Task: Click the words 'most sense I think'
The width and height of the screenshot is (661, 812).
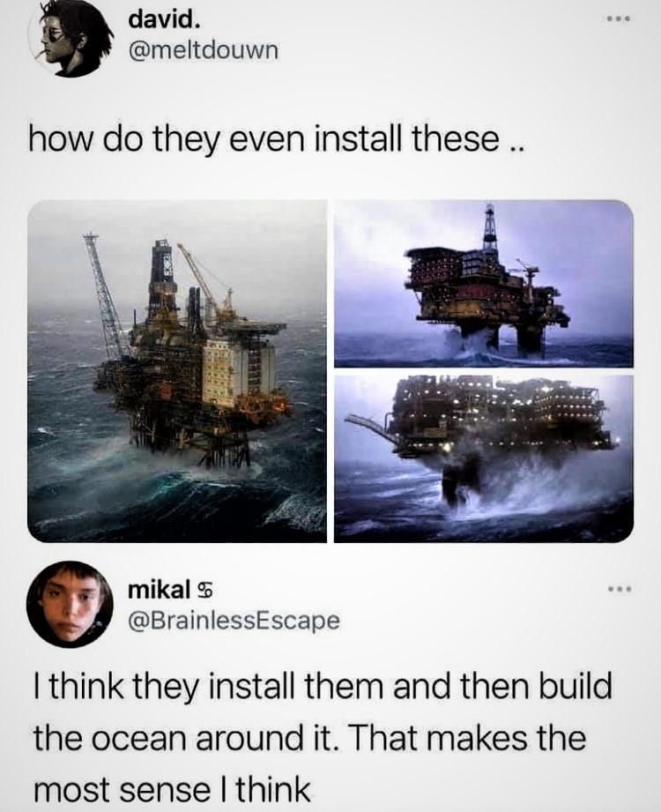Action: click(172, 790)
